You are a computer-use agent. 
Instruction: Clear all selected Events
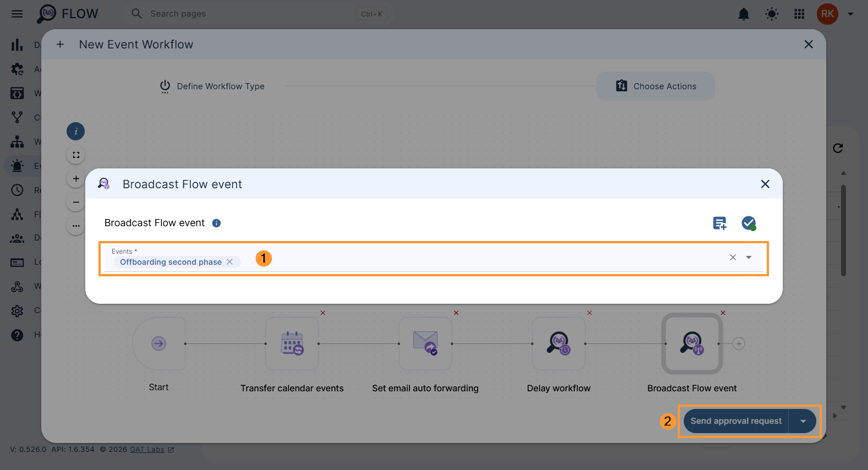(x=733, y=257)
